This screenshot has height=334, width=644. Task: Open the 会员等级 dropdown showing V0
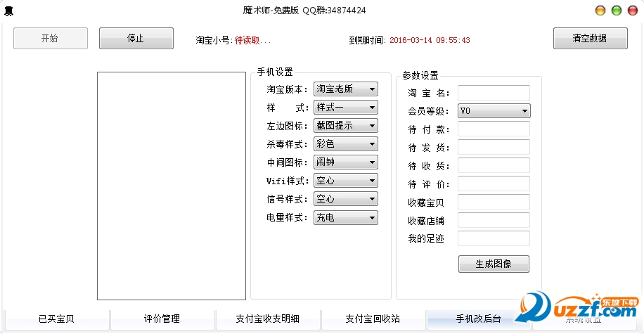click(494, 111)
